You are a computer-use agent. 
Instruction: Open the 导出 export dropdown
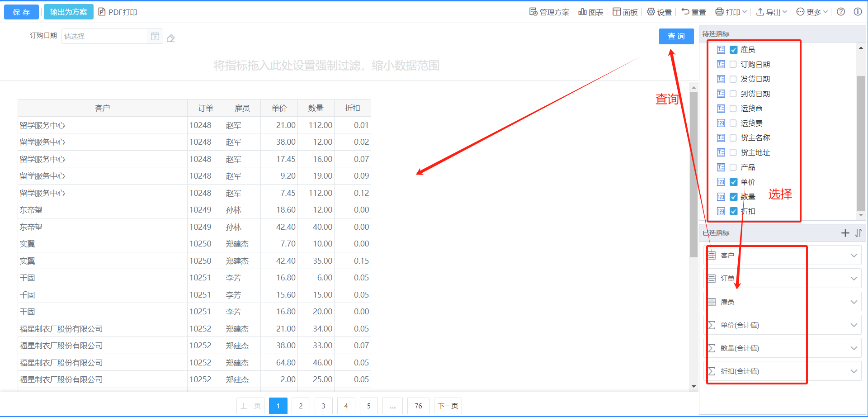[x=772, y=12]
